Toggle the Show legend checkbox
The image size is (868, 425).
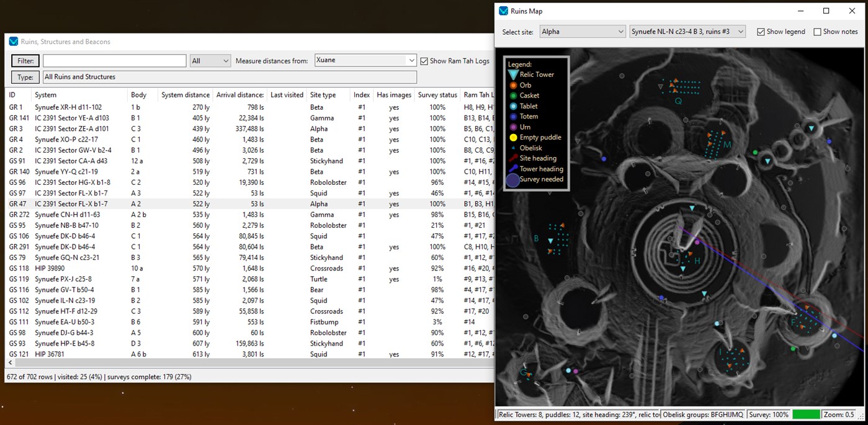[x=759, y=31]
